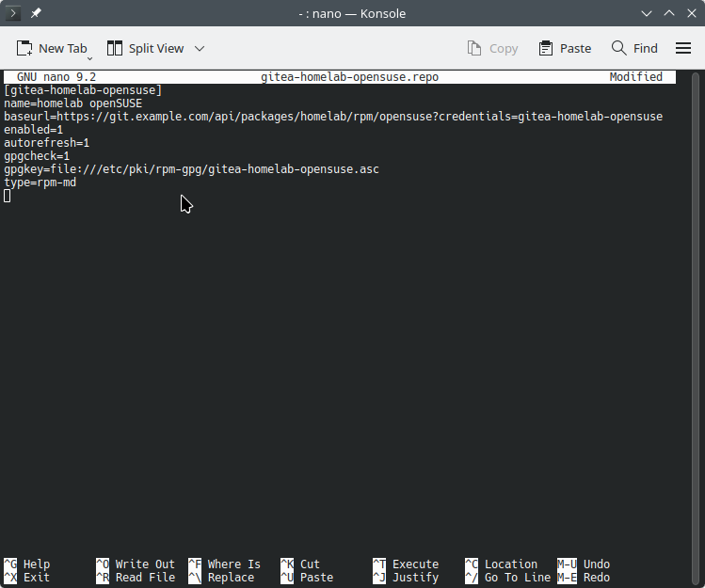Click the GNU nano 9.2 title text

(56, 77)
